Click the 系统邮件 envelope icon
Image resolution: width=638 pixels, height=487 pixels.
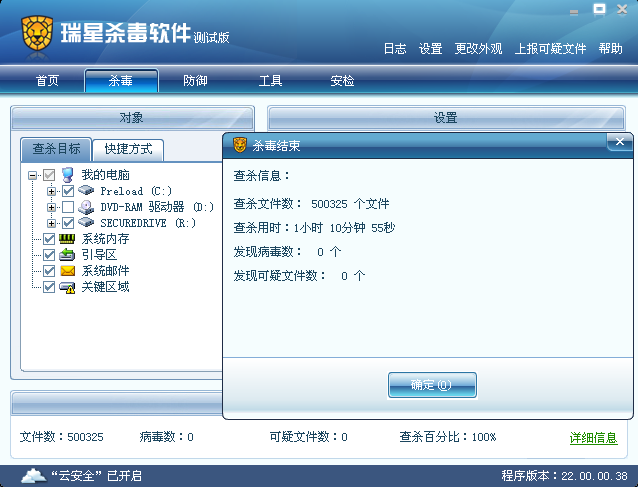pyautogui.click(x=68, y=271)
